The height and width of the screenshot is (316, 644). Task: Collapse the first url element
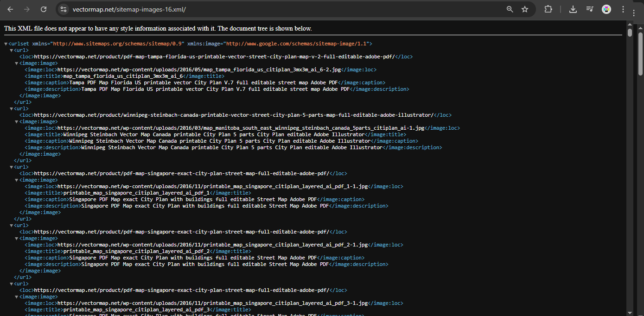10,50
